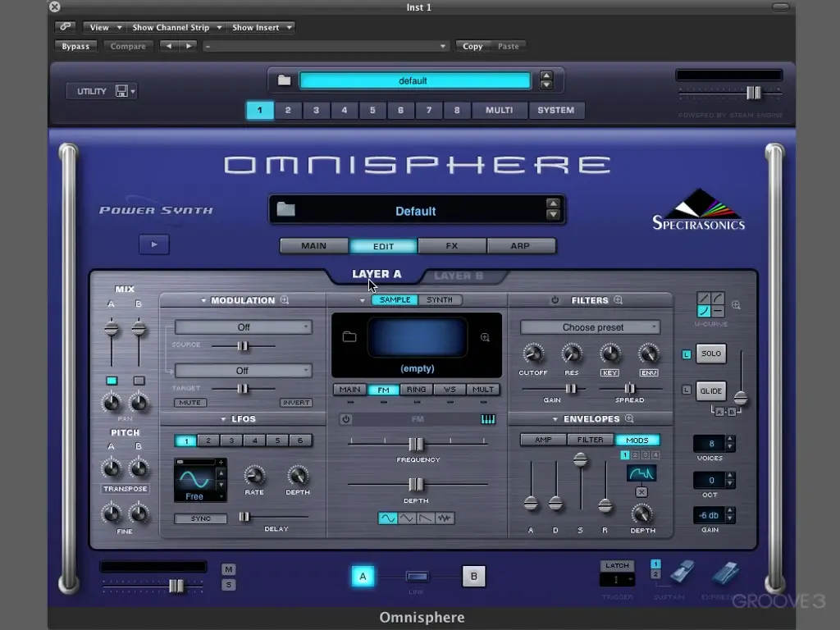Select layer B button at bottom

point(473,577)
